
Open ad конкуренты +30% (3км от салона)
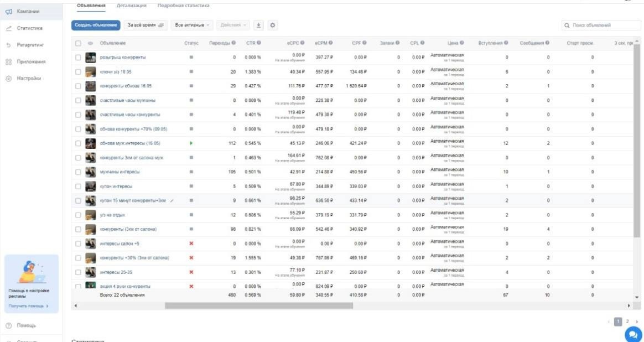click(134, 258)
